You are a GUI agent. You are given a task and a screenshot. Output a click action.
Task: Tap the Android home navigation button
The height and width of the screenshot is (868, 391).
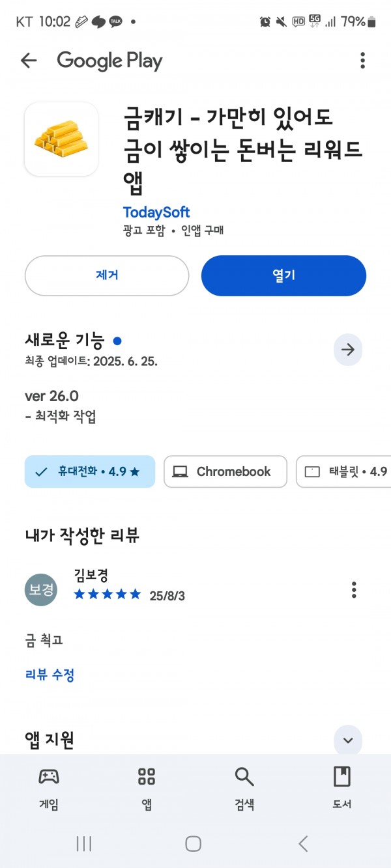click(194, 844)
